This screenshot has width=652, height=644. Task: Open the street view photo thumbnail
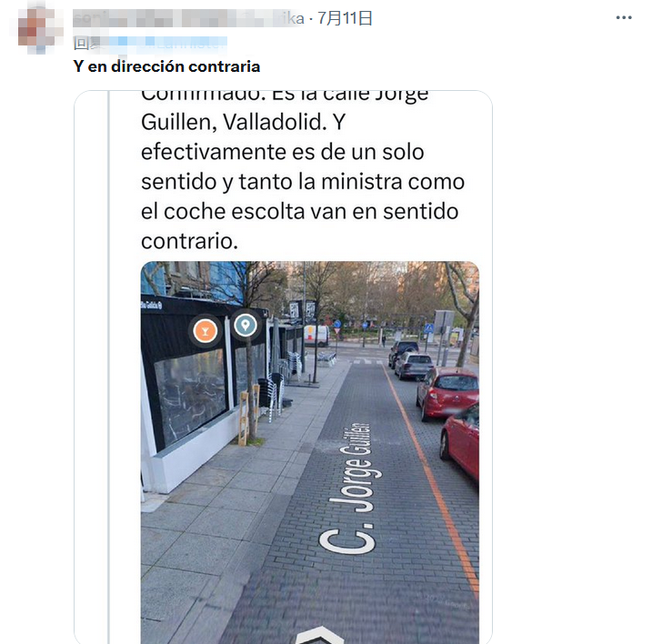click(310, 453)
